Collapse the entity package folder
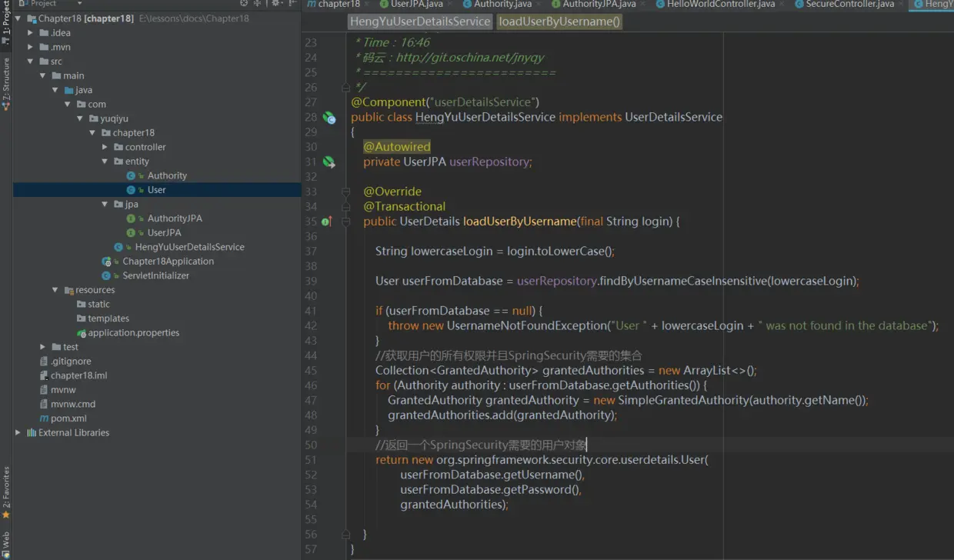Viewport: 954px width, 560px height. coord(105,162)
